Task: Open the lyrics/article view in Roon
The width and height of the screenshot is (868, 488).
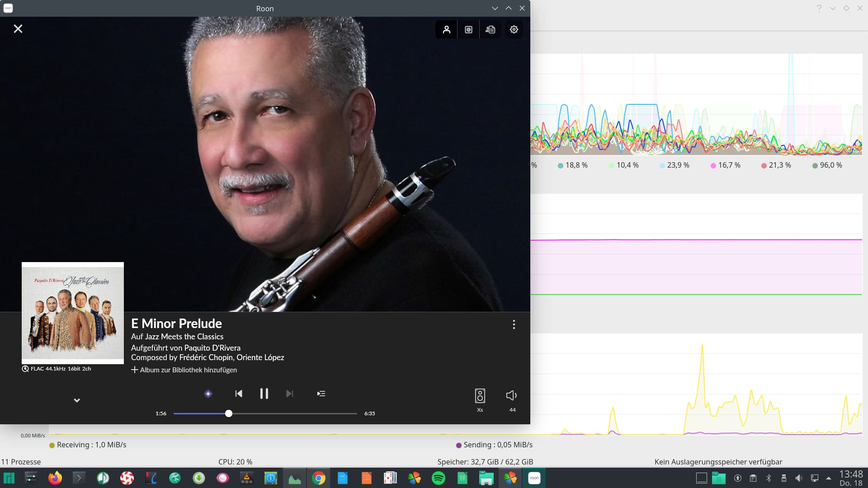Action: pyautogui.click(x=491, y=29)
